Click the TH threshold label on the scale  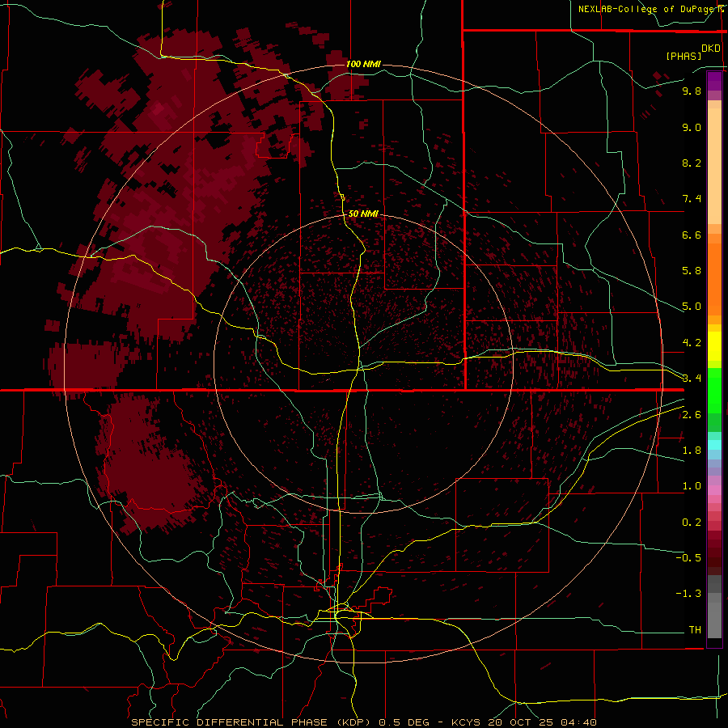pyautogui.click(x=695, y=630)
